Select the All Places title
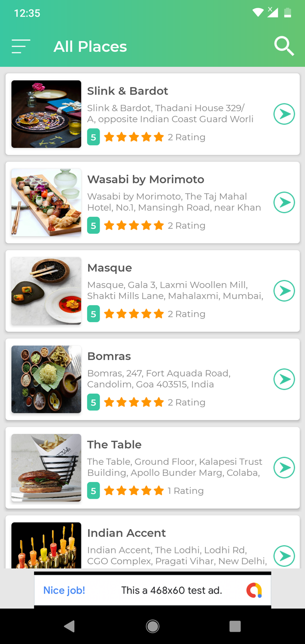Image resolution: width=305 pixels, height=644 pixels. click(90, 46)
